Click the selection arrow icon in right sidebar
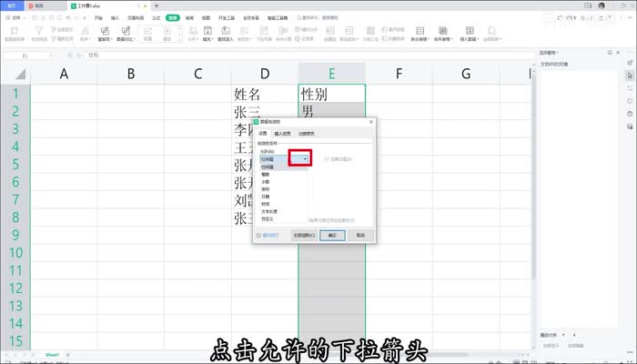637x364 pixels. point(630,76)
